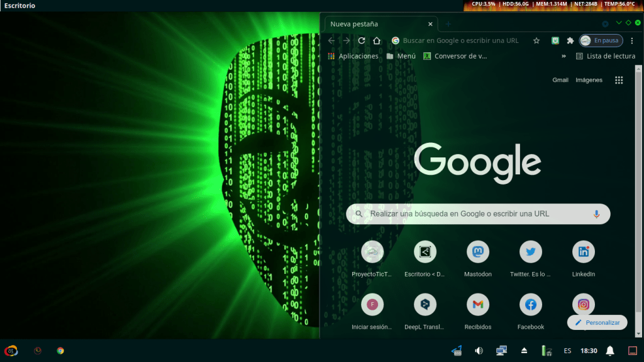Click the page's vertical scrollbar
The height and width of the screenshot is (362, 644).
click(x=639, y=189)
